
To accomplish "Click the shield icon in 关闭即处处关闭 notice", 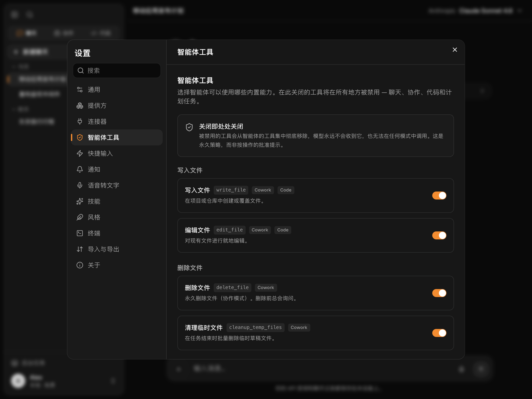I will click(x=189, y=127).
